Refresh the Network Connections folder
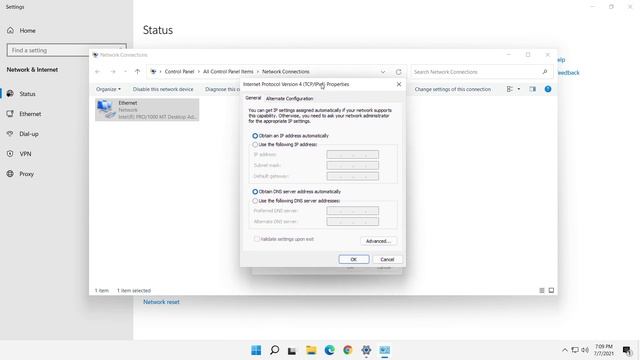Screen dimensions: 640x360 coord(398,72)
